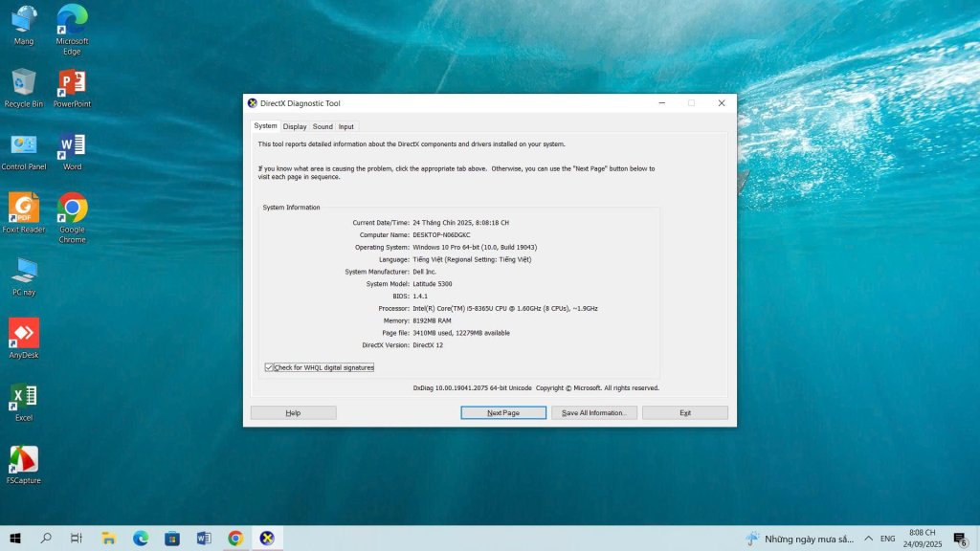Click the Next Page button

(x=503, y=413)
